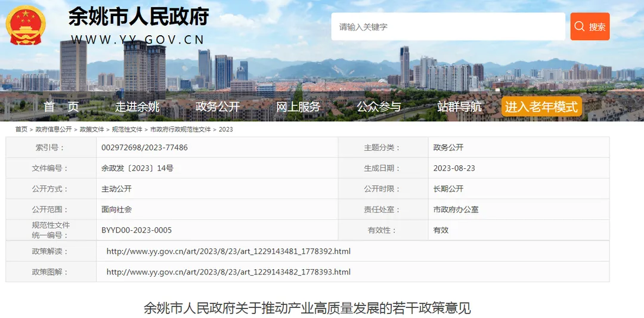This screenshot has width=644, height=318.
Task: Select index number 002972698/2023-77486
Action: [x=144, y=147]
